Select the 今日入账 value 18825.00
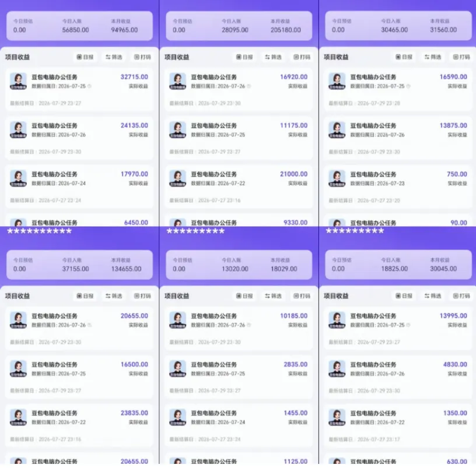The image size is (476, 468). click(x=394, y=269)
